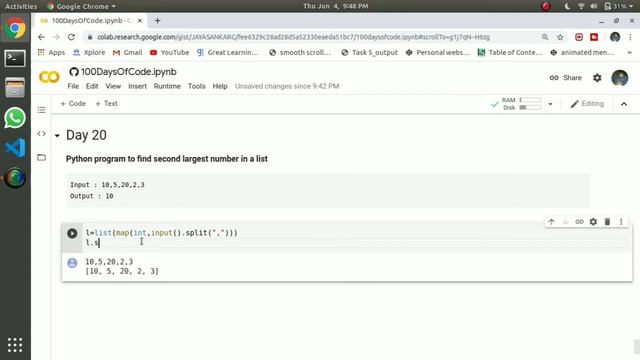The width and height of the screenshot is (640, 360).
Task: Bookmark this page with star icon
Action: click(x=560, y=37)
